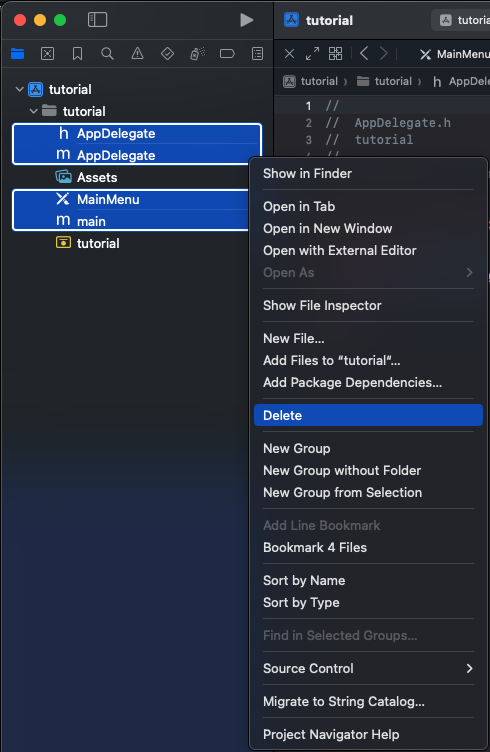Viewport: 490px width, 752px height.
Task: Close the editor with the X icon
Action: click(x=289, y=54)
